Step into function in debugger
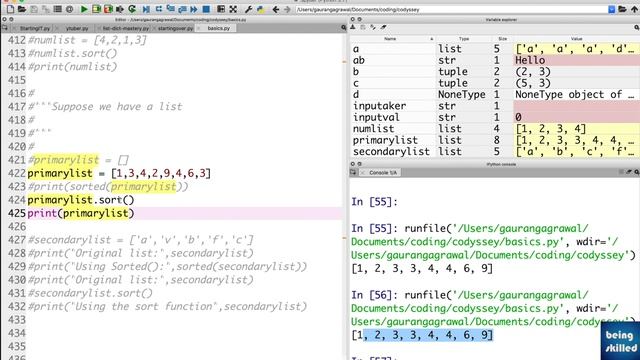 pos(171,9)
